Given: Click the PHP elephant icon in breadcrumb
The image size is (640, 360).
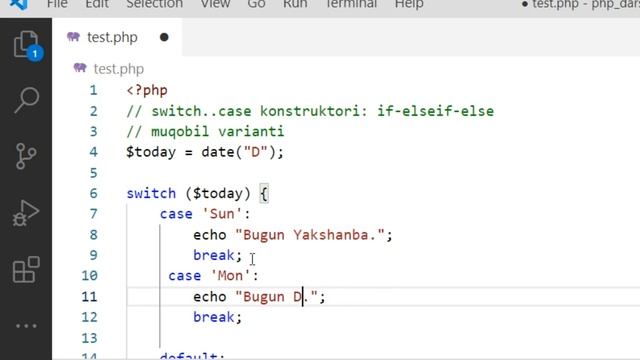Looking at the screenshot, I should pos(80,68).
